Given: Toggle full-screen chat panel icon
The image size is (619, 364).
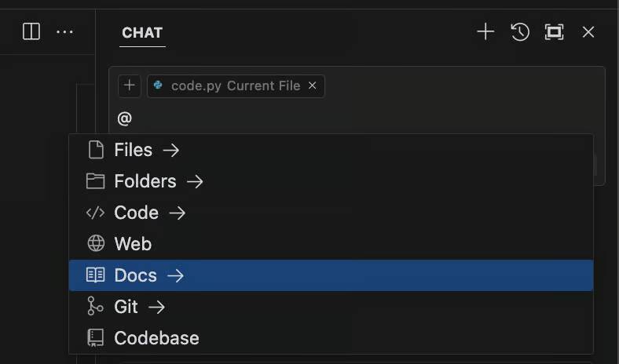Looking at the screenshot, I should (554, 31).
